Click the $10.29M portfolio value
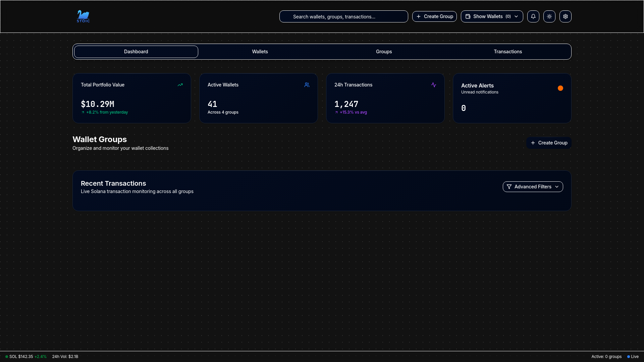Viewport: 644px width, 362px height. 98,104
